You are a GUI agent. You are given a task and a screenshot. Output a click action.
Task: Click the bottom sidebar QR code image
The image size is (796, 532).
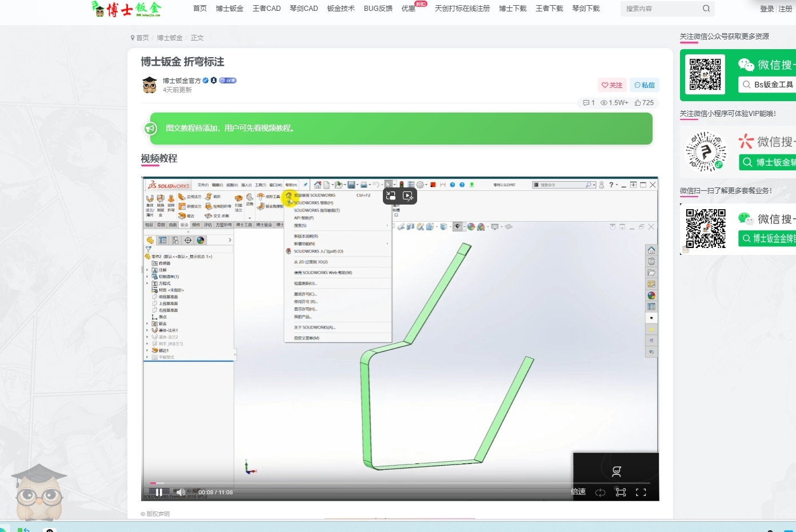tap(706, 229)
